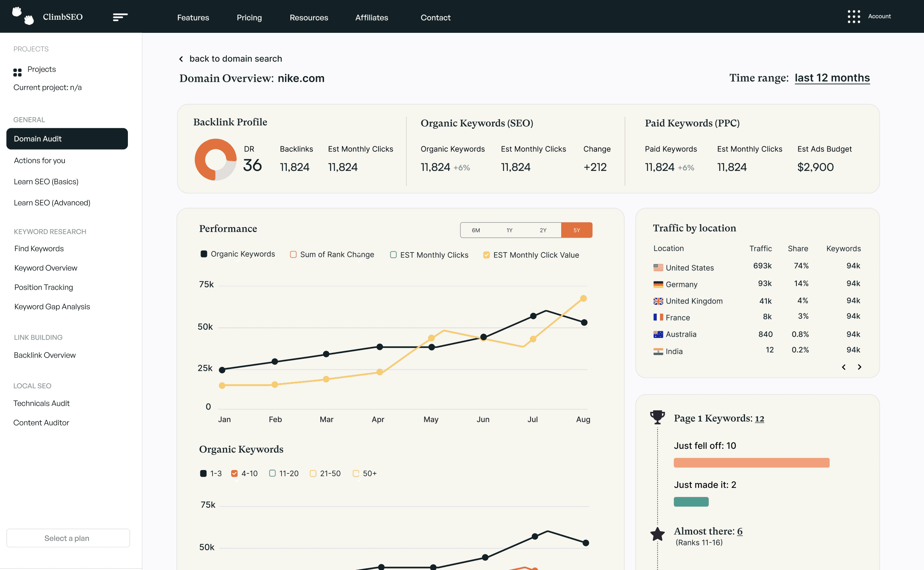
Task: Open Actions for you
Action: click(x=40, y=161)
